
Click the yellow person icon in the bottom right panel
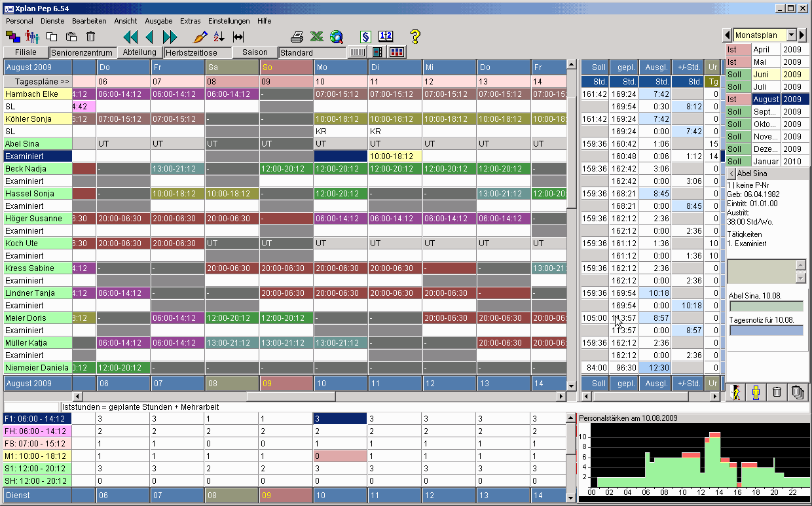pyautogui.click(x=756, y=392)
